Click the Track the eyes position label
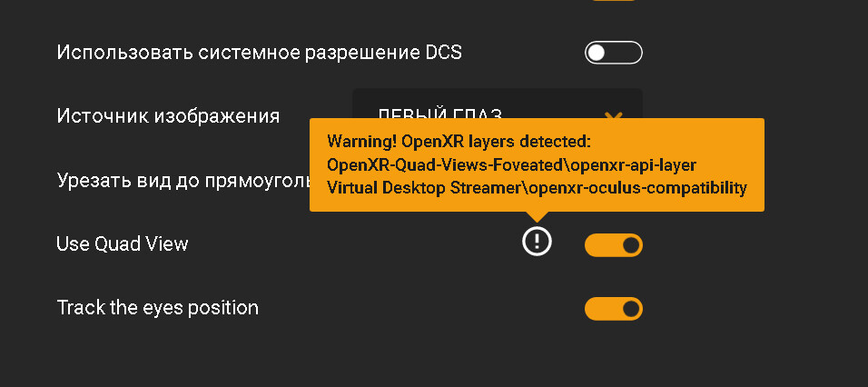Screen dimensions: 868x387 click(158, 307)
